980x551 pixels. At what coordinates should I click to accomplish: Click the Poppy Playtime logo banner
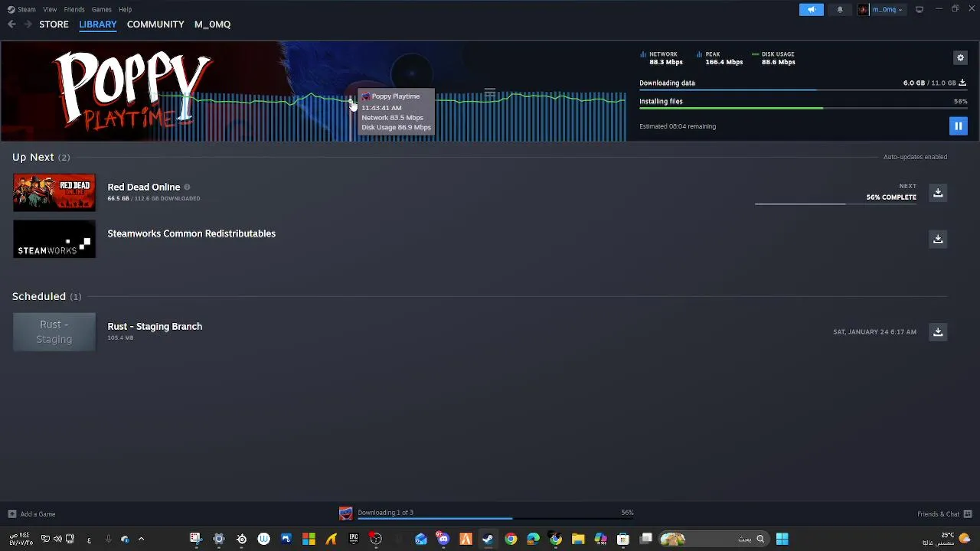(x=132, y=90)
